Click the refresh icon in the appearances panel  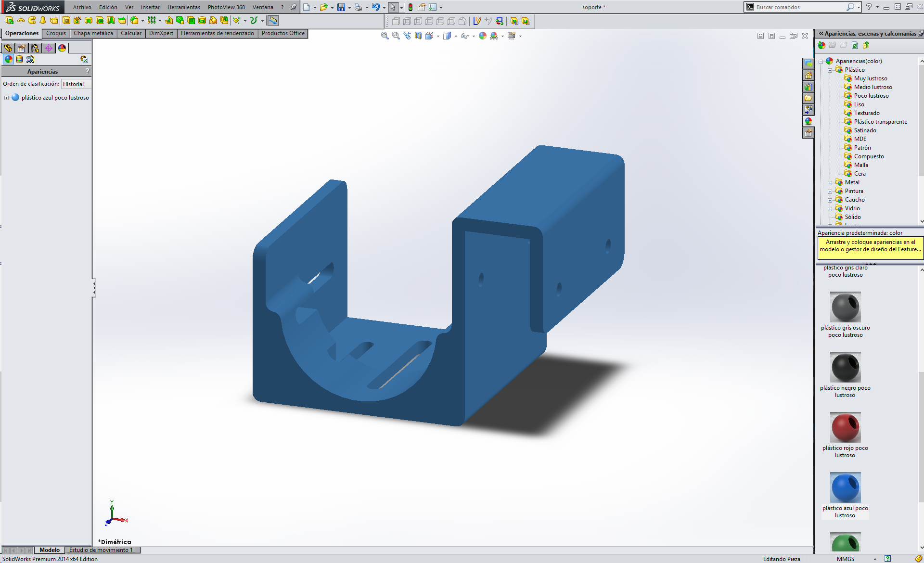(855, 45)
